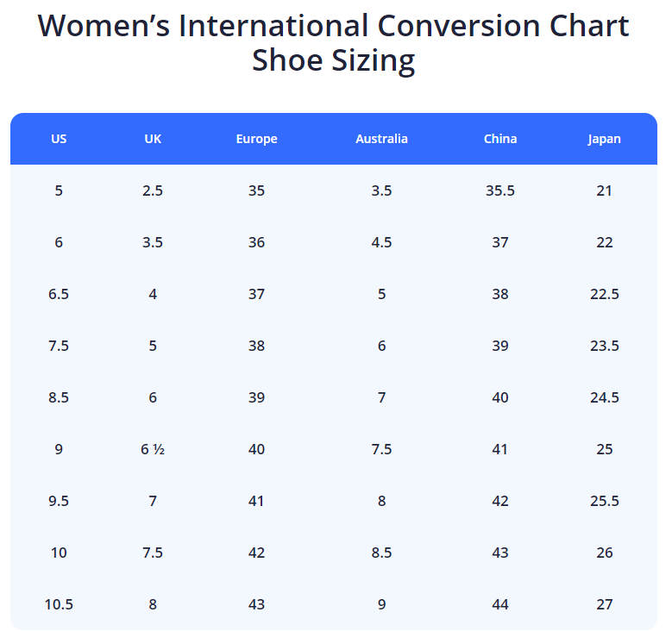This screenshot has height=631, width=672.
Task: Select the UK column header
Action: point(153,139)
